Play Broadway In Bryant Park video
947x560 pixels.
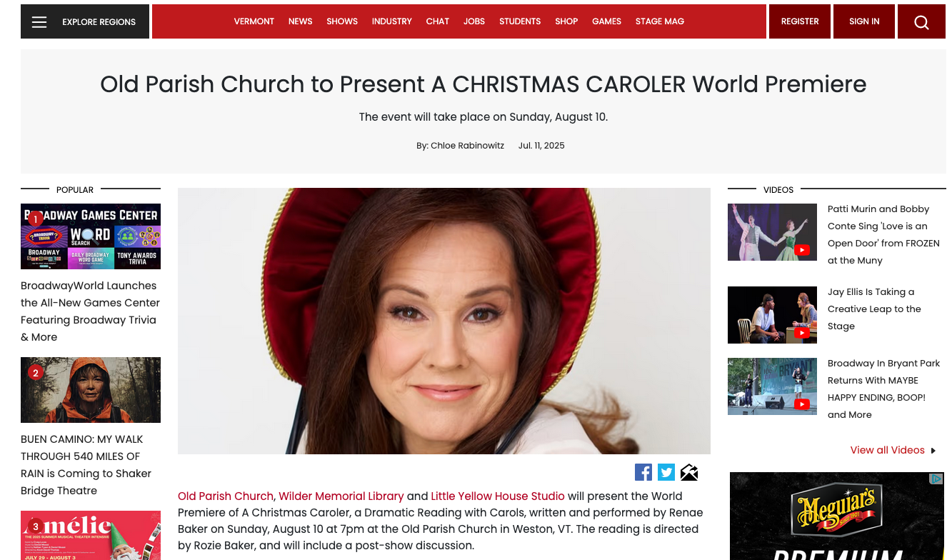[x=772, y=386]
